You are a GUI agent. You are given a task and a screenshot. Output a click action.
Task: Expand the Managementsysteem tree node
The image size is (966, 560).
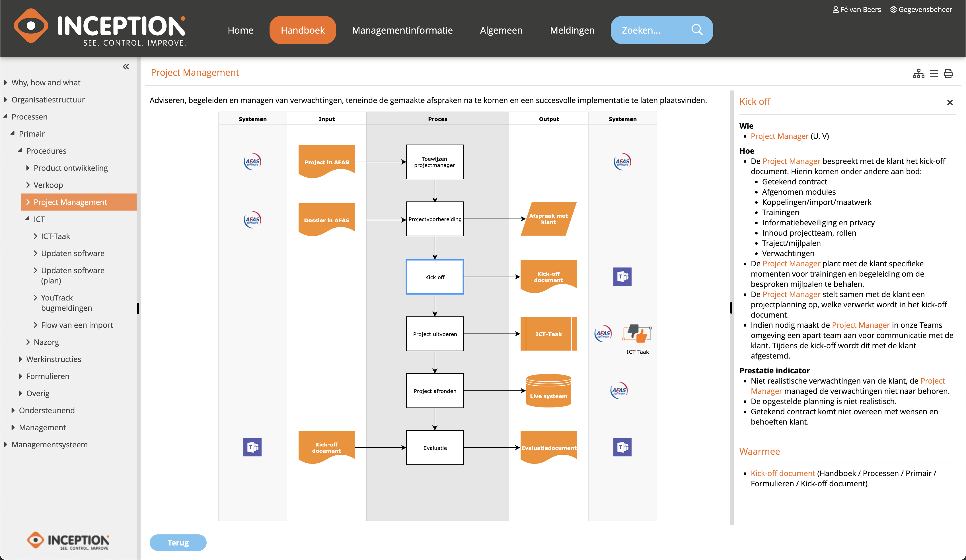(x=5, y=445)
